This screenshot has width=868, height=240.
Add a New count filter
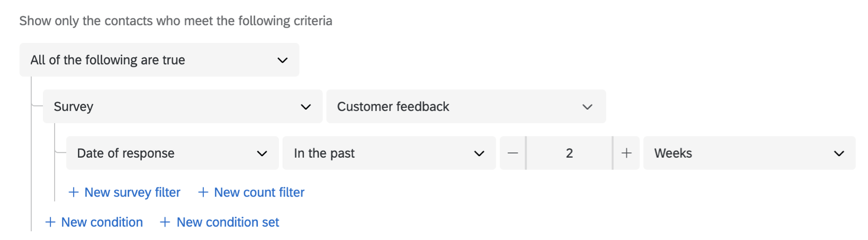pyautogui.click(x=259, y=193)
